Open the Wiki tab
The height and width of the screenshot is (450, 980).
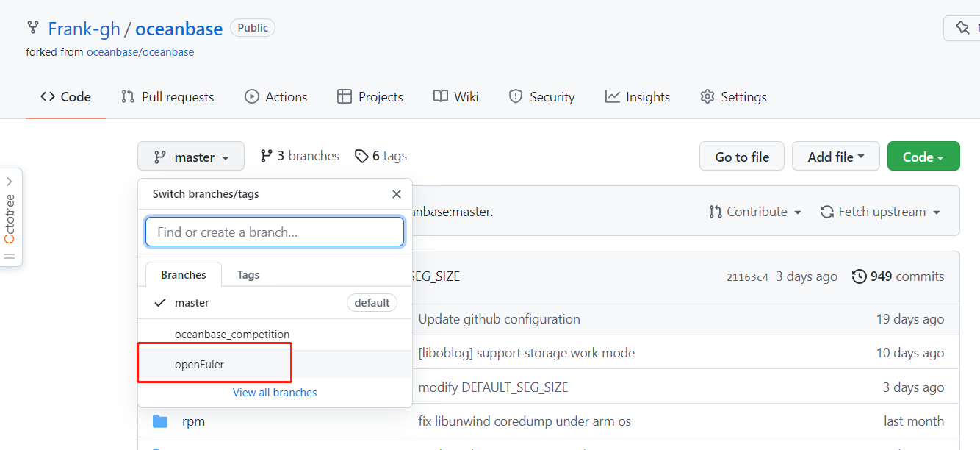[456, 97]
